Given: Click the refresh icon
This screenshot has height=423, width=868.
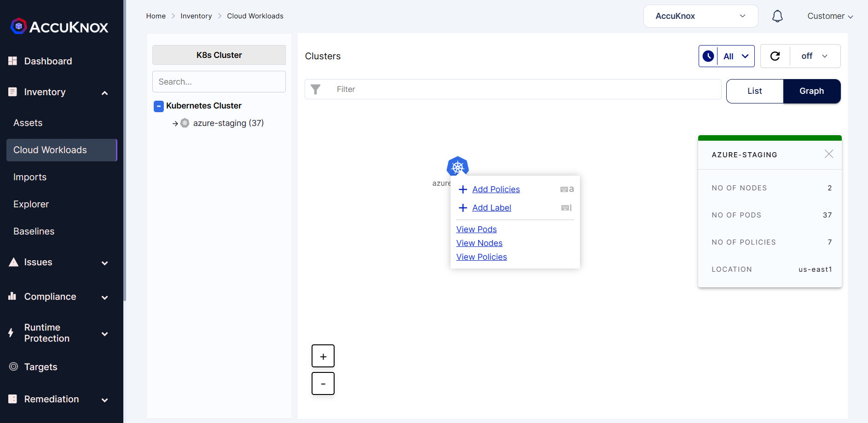Looking at the screenshot, I should tap(775, 56).
